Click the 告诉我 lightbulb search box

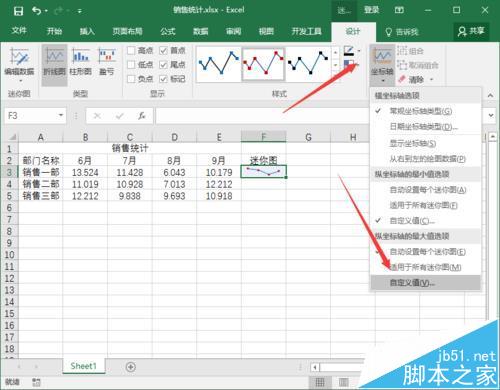tap(402, 32)
